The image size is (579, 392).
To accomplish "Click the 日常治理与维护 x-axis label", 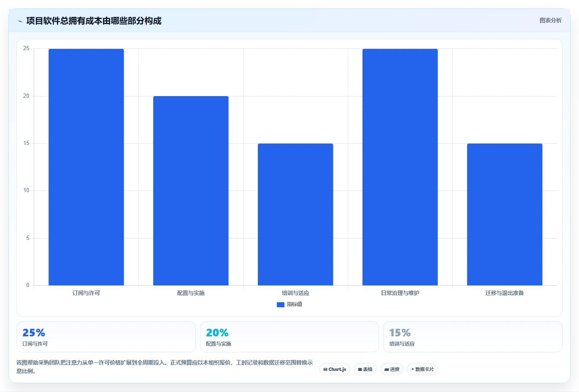I will tap(400, 293).
